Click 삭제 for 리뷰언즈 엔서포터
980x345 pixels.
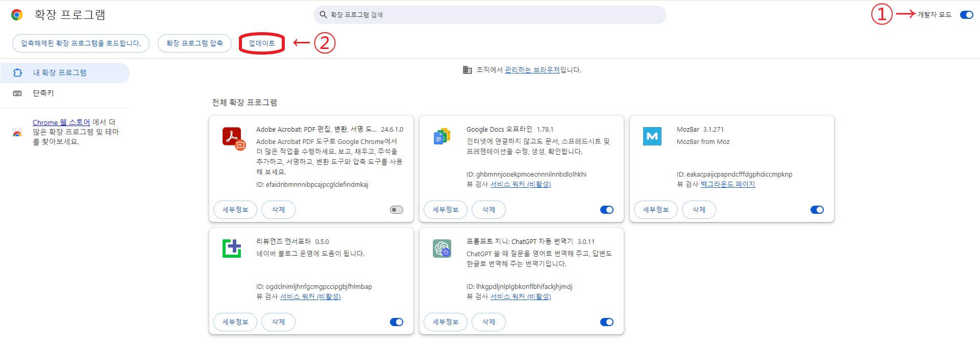(278, 322)
